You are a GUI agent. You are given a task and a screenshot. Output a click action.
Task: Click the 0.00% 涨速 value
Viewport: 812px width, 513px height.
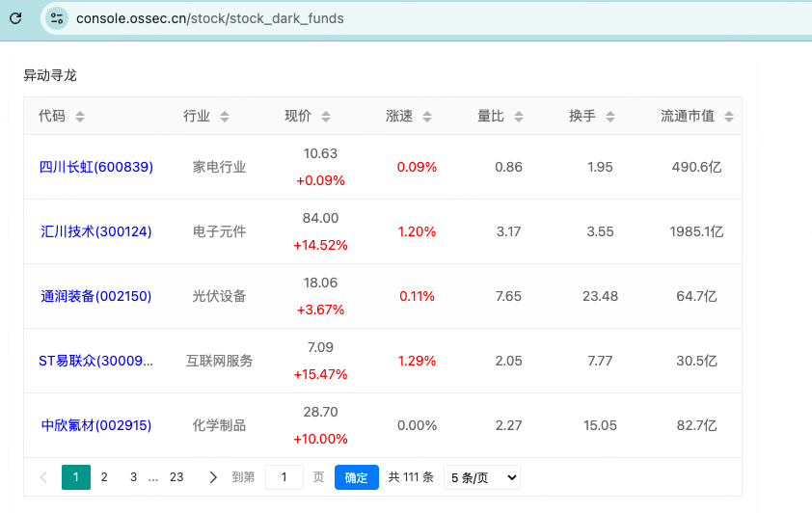pyautogui.click(x=417, y=425)
